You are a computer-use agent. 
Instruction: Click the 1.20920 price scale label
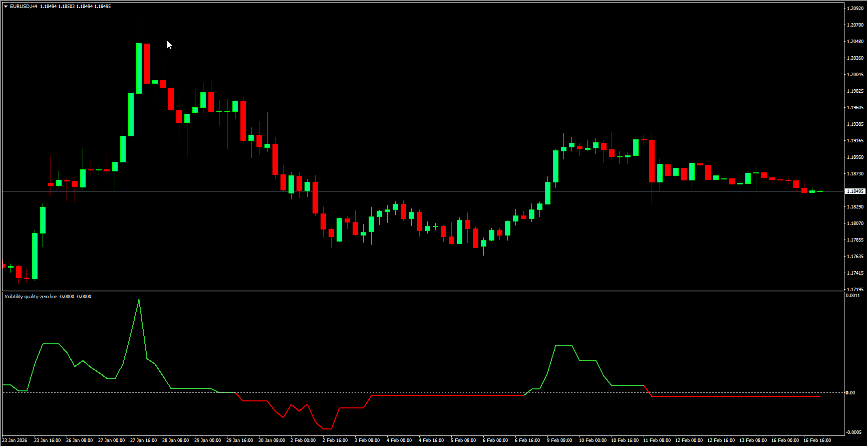click(855, 9)
